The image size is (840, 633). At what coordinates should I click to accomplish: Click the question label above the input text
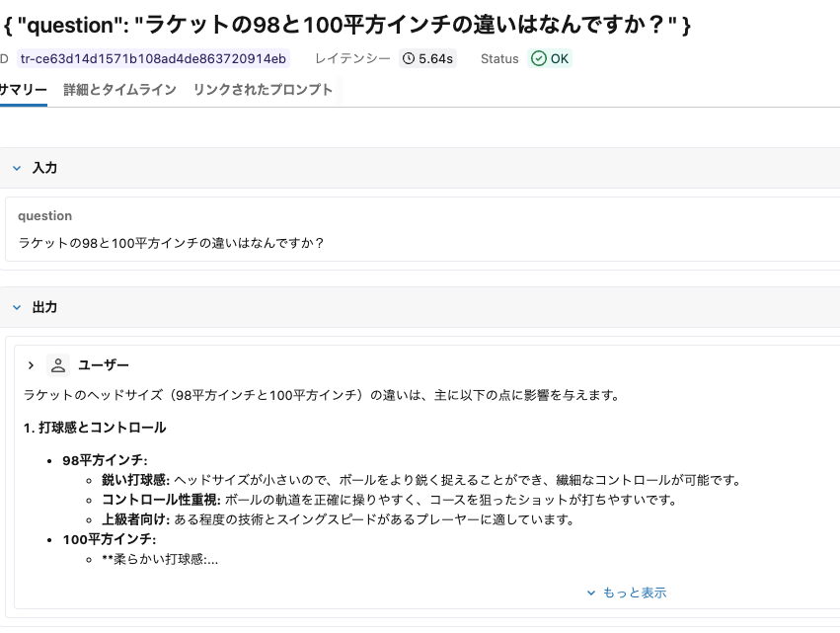[x=44, y=215]
